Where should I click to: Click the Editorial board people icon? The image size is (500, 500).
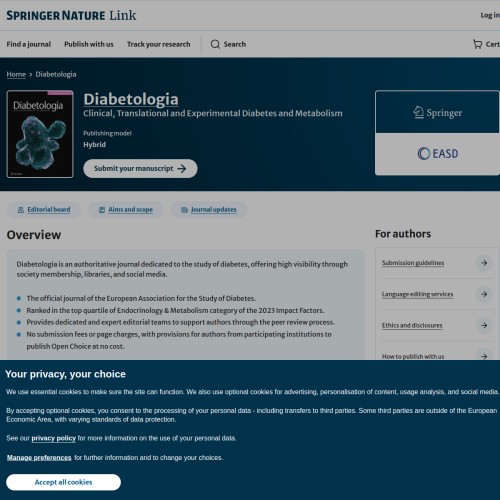point(21,210)
